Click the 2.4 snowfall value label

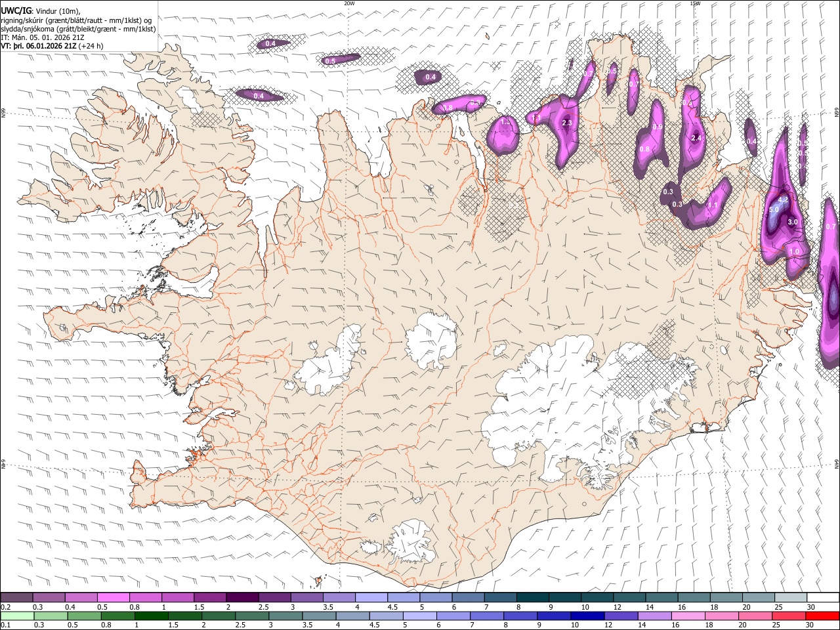[696, 138]
